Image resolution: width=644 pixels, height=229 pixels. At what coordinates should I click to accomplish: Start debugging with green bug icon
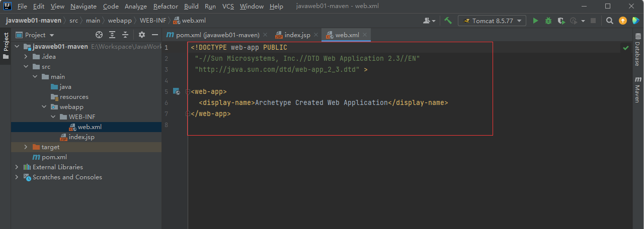pyautogui.click(x=548, y=21)
